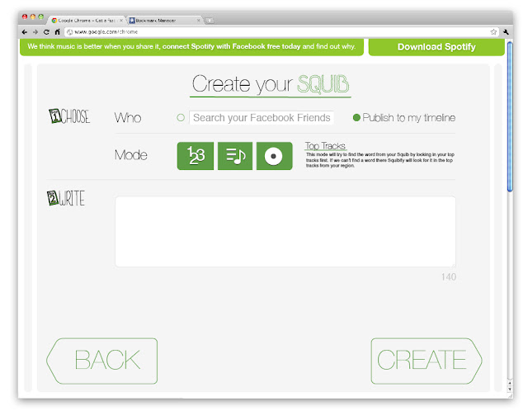The height and width of the screenshot is (420, 528).
Task: Click the blue vertical scrollbar thumb
Action: tap(510, 116)
